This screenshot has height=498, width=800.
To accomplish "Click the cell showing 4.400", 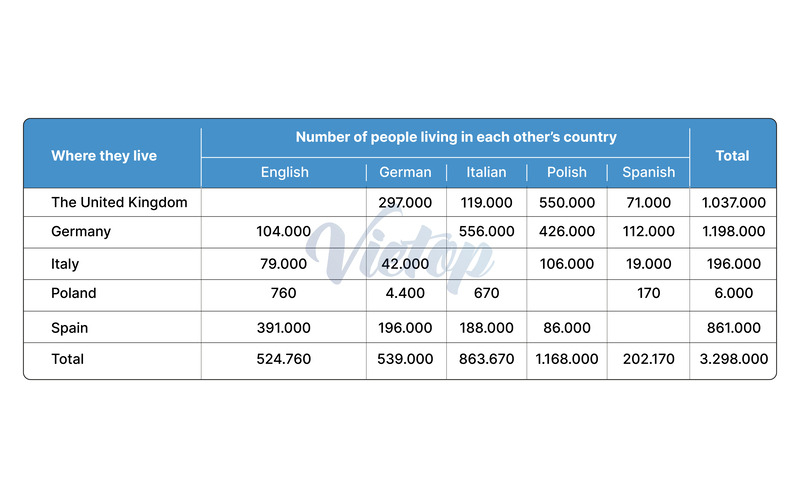I will point(405,293).
